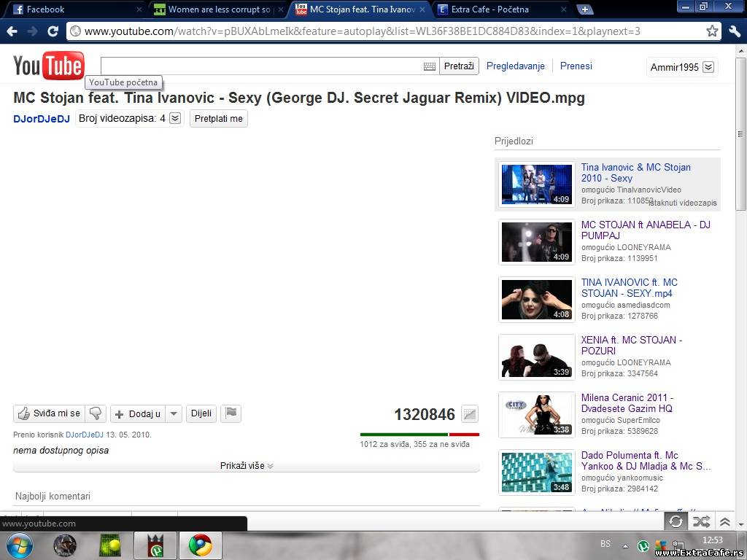Expand Broj videozapisa dropdown
This screenshot has height=560, width=747.
175,118
